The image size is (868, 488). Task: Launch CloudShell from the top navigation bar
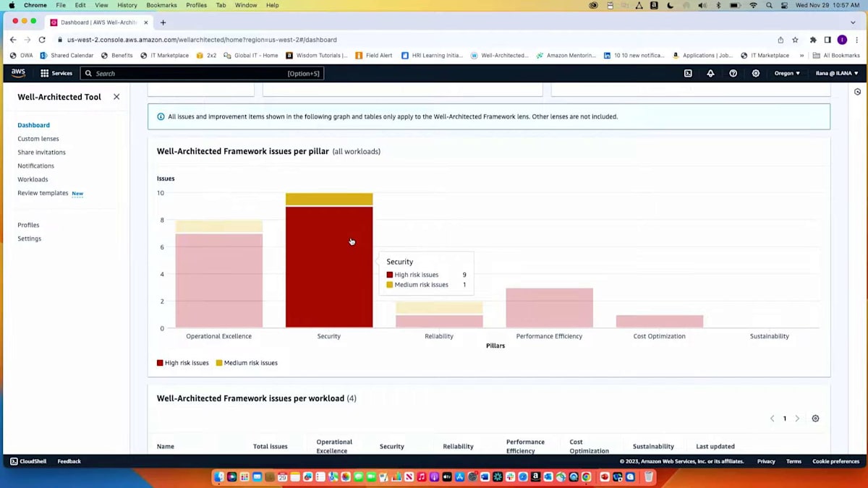click(x=688, y=73)
